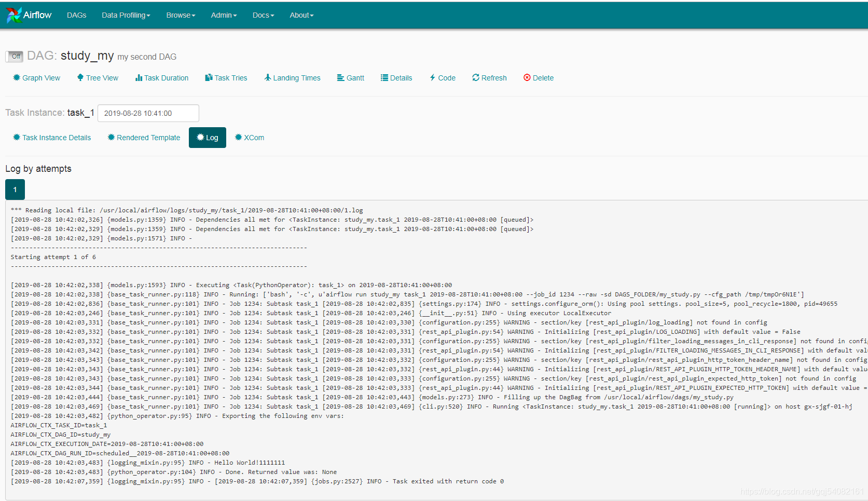Click the Airflow brand name
This screenshot has height=501, width=868.
[x=37, y=15]
